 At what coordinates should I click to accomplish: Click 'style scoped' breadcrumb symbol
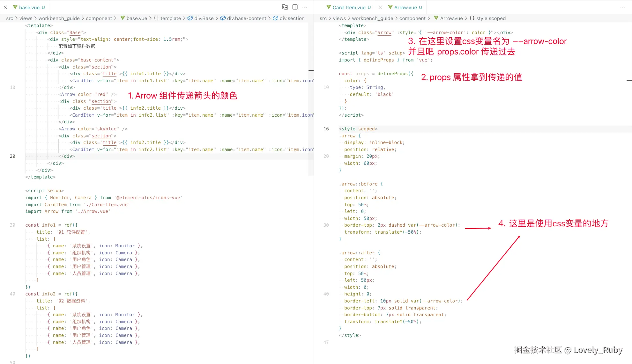[491, 18]
